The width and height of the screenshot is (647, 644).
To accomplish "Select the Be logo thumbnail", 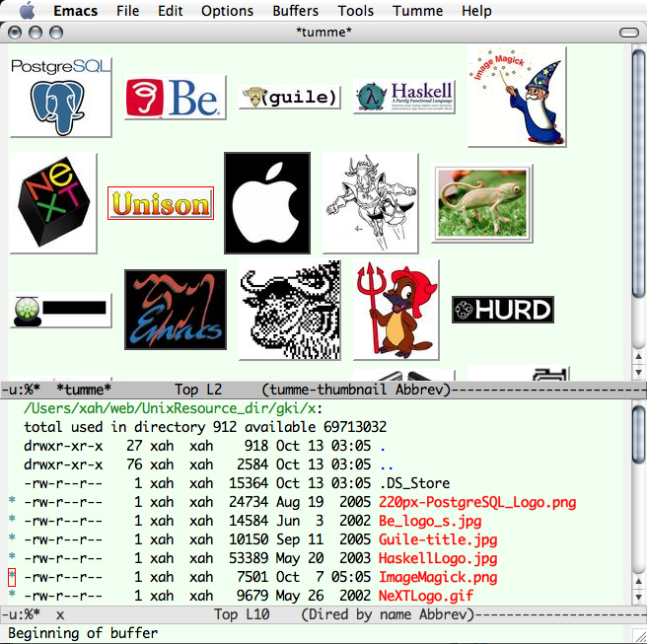I will pyautogui.click(x=176, y=98).
